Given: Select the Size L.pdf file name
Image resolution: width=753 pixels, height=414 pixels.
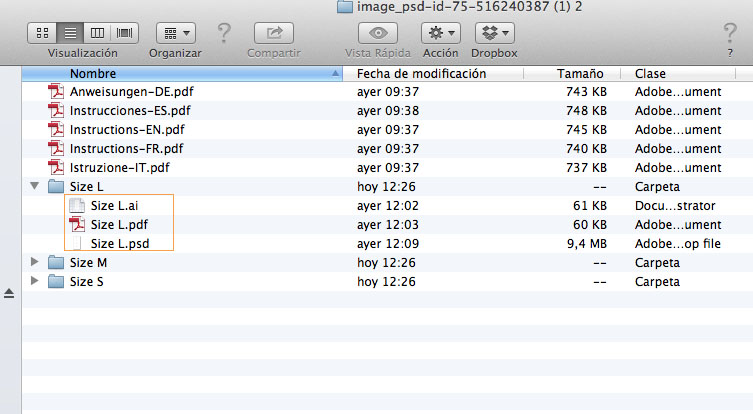Looking at the screenshot, I should click(119, 225).
